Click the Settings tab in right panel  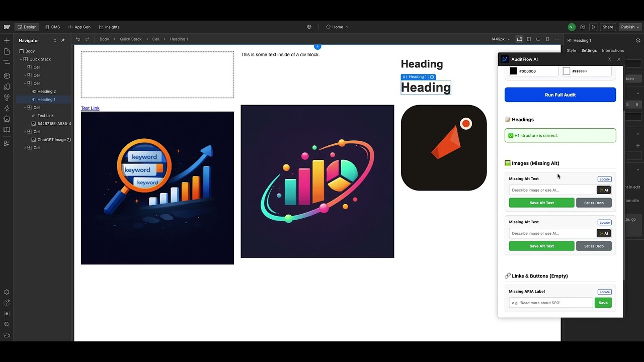point(589,50)
